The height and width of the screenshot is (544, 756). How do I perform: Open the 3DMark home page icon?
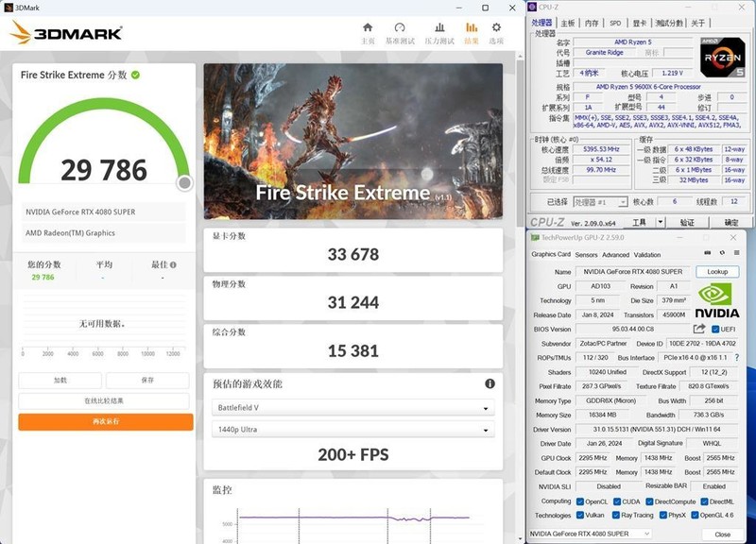click(369, 28)
